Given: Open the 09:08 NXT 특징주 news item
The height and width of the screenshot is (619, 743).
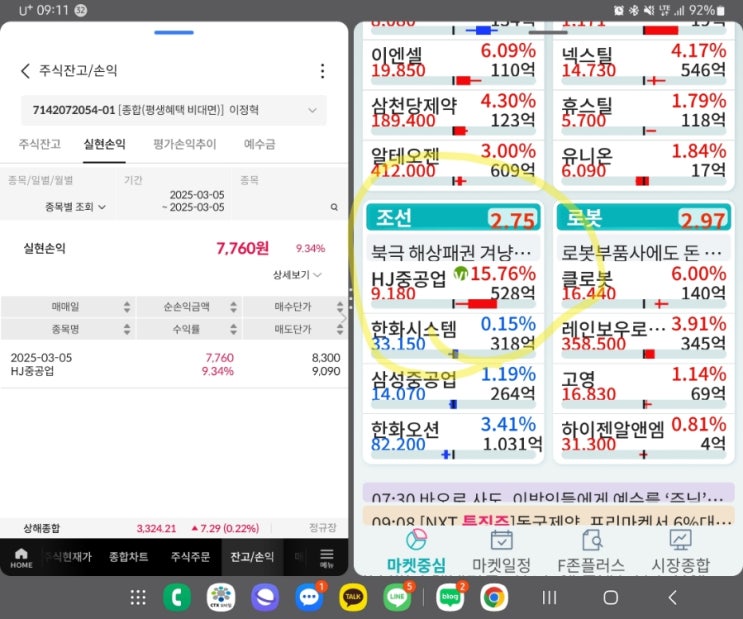Looking at the screenshot, I should 548,516.
